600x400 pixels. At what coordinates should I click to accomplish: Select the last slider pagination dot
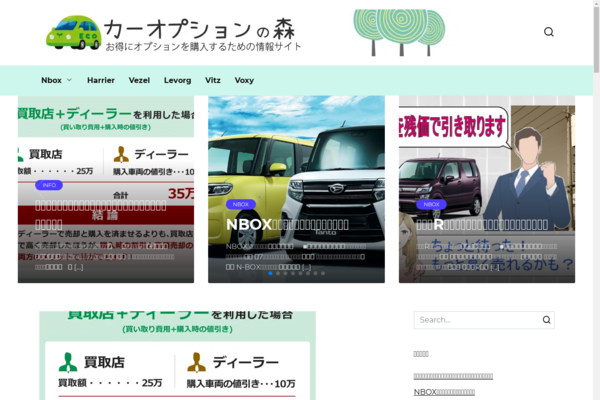[323, 273]
